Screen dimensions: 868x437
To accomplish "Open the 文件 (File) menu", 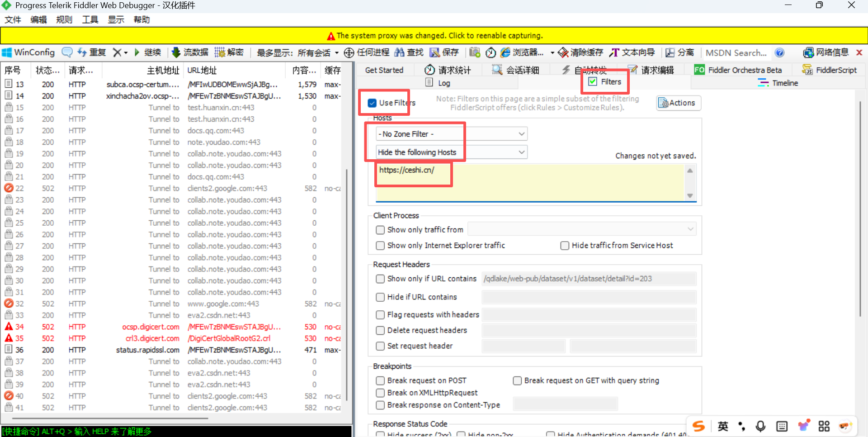I will pos(13,19).
